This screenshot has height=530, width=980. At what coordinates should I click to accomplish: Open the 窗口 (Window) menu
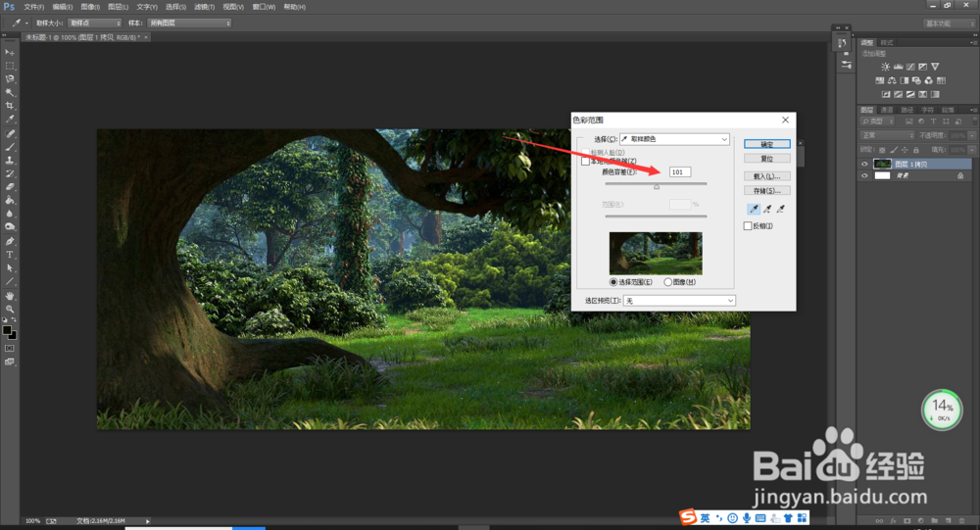[264, 7]
